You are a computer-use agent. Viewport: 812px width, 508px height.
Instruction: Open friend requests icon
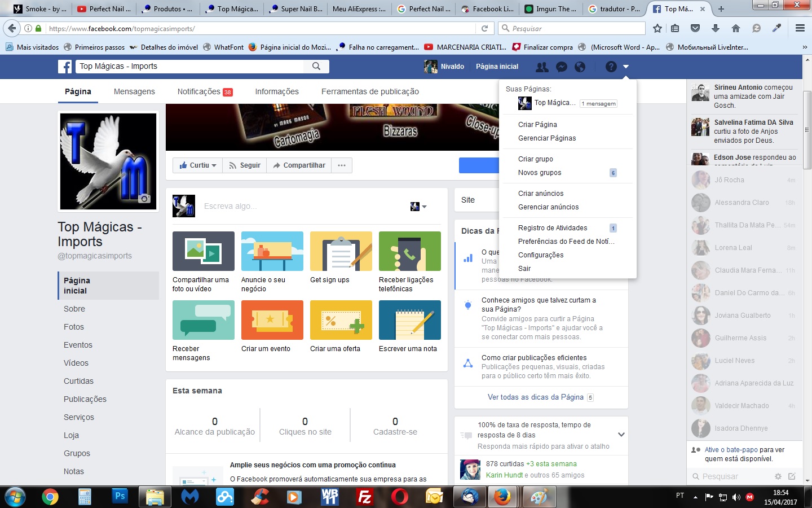[x=542, y=67]
